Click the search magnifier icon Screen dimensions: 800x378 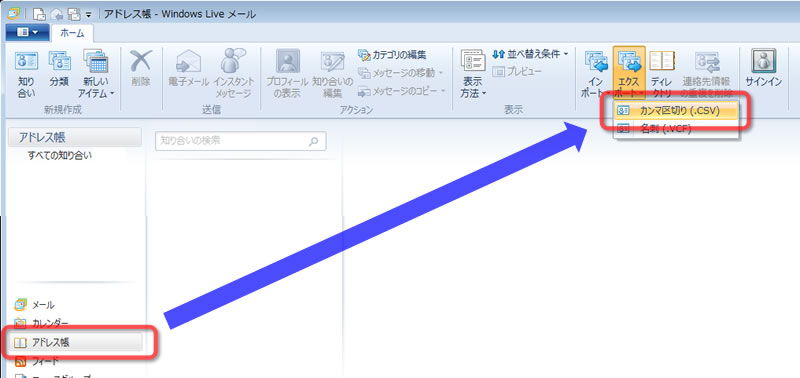coord(314,141)
